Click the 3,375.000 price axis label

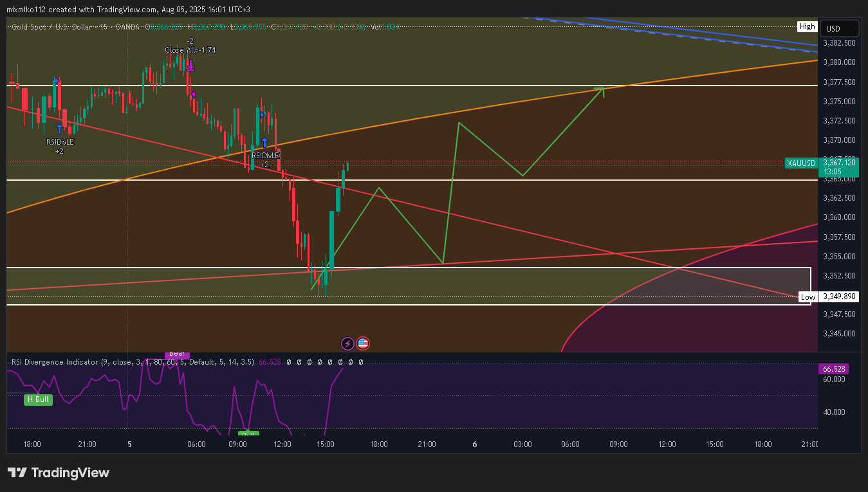[839, 102]
